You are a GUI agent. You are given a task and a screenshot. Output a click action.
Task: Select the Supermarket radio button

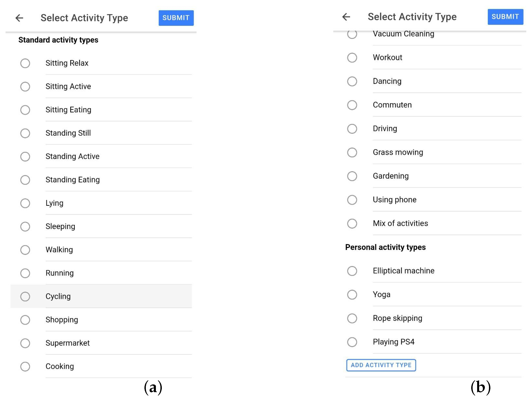coord(25,343)
